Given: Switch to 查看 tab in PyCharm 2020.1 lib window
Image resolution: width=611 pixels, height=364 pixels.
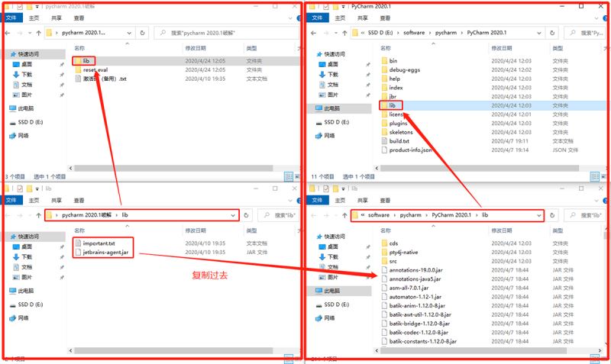Looking at the screenshot, I should pyautogui.click(x=386, y=200).
